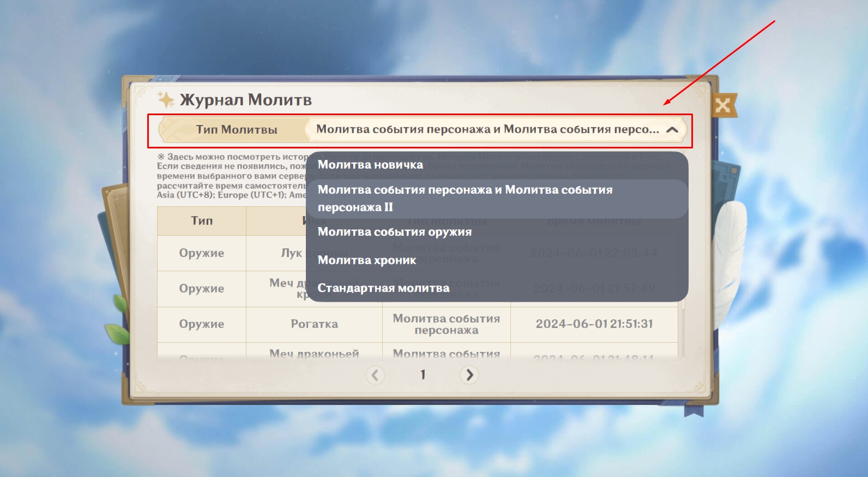Click page number 1 indicator
The image size is (868, 477).
[x=423, y=375]
